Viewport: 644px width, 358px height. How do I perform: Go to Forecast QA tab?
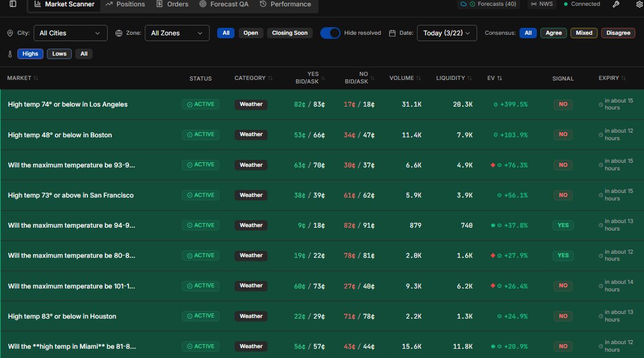point(224,4)
